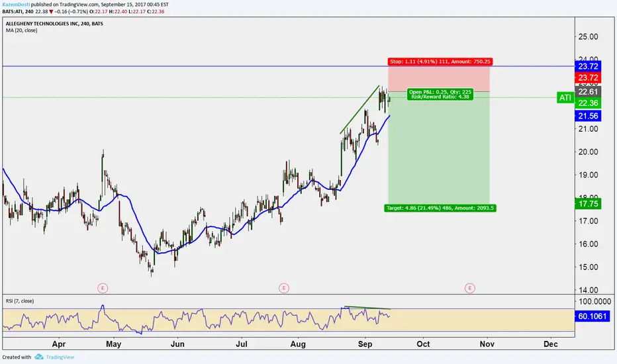Click the TradingView cloud logo icon
Screen dimensions: 617x364
[x=39, y=357]
